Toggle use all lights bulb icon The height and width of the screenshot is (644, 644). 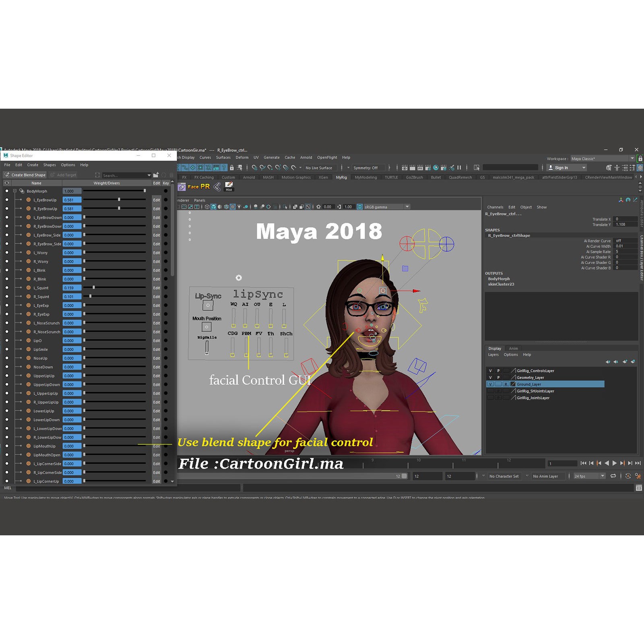coord(239,207)
